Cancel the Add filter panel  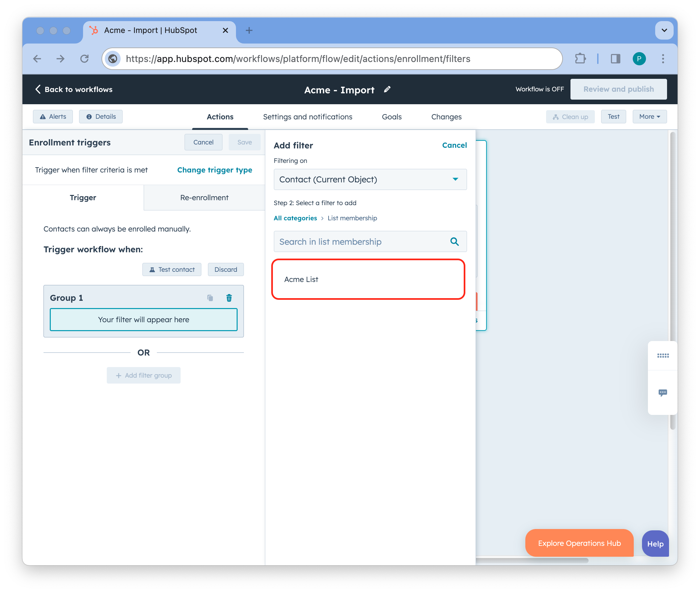click(x=454, y=145)
